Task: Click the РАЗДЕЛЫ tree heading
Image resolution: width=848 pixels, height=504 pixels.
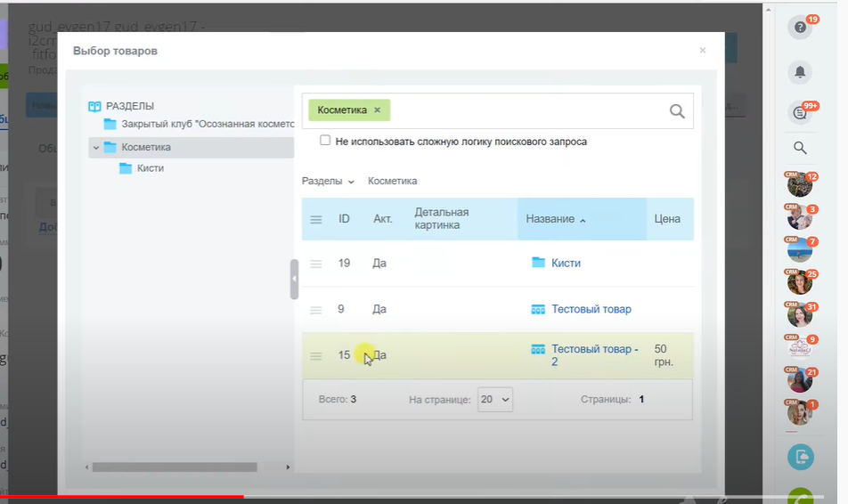Action: [130, 106]
